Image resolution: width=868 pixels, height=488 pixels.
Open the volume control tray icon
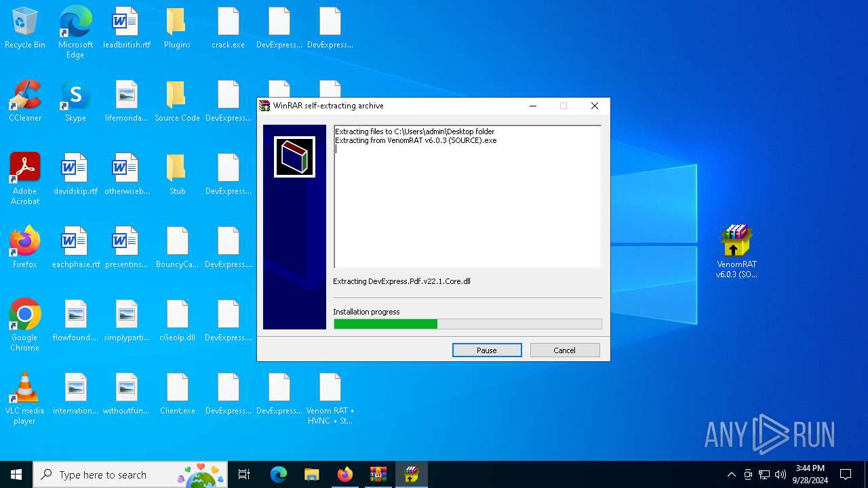781,474
